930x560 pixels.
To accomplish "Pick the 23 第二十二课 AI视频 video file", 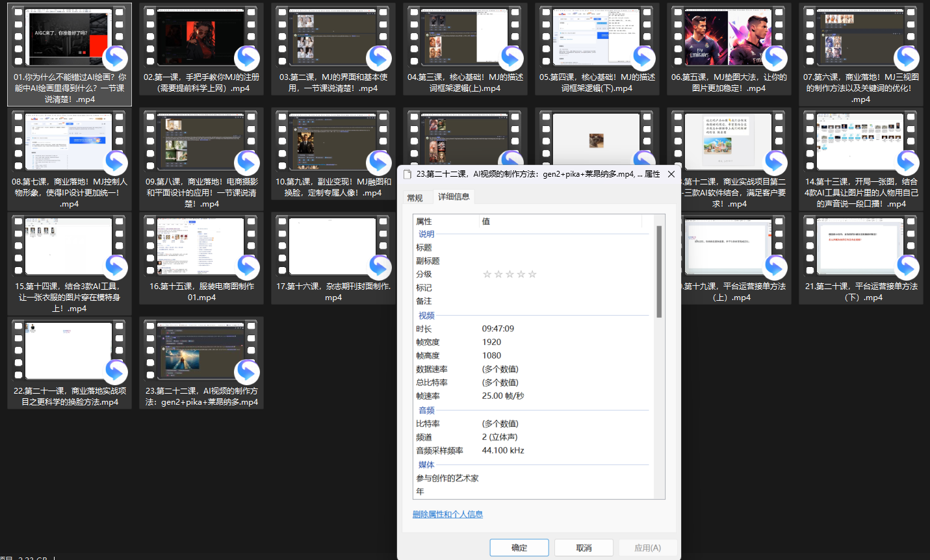I will pos(201,351).
